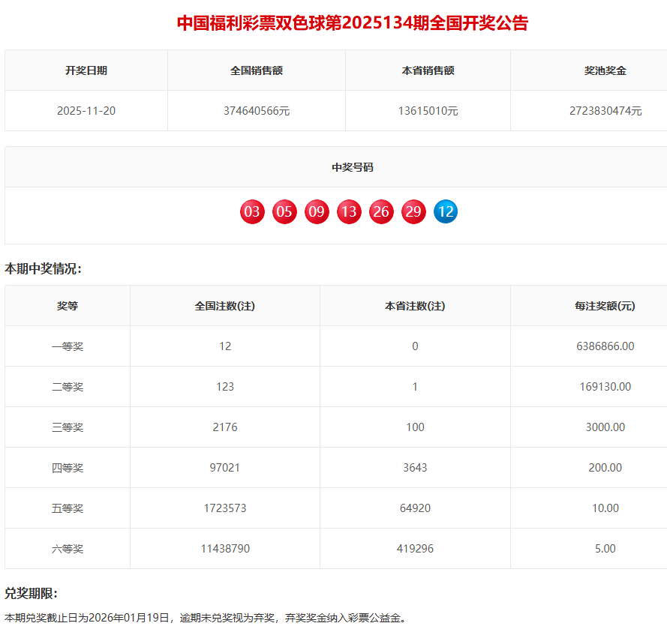The image size is (667, 644).
Task: Click the blue ball numbered 12
Action: 446,212
